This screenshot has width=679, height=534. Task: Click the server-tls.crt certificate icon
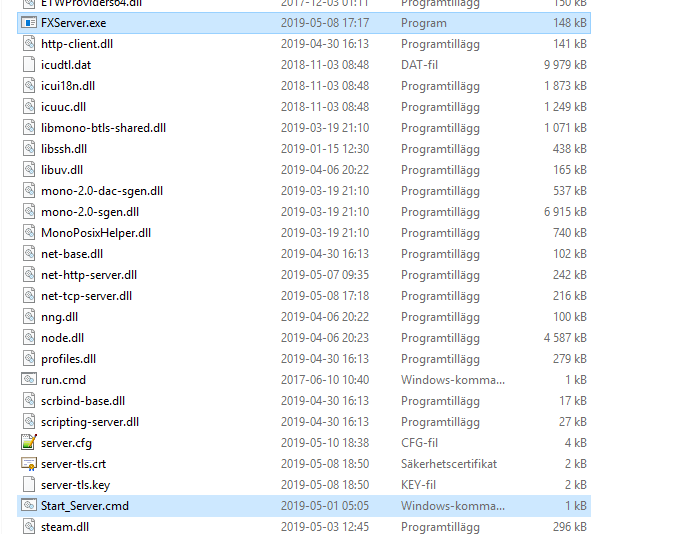coord(29,464)
